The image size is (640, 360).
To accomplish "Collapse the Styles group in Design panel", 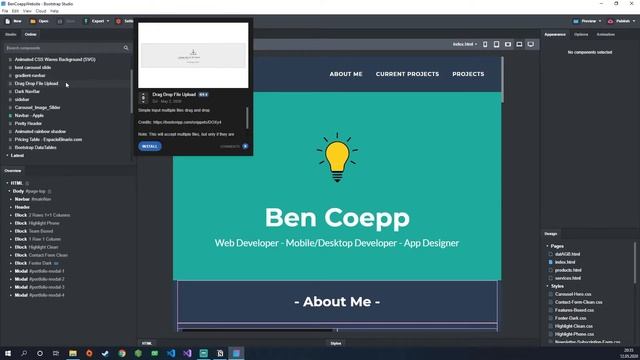I will click(x=547, y=286).
